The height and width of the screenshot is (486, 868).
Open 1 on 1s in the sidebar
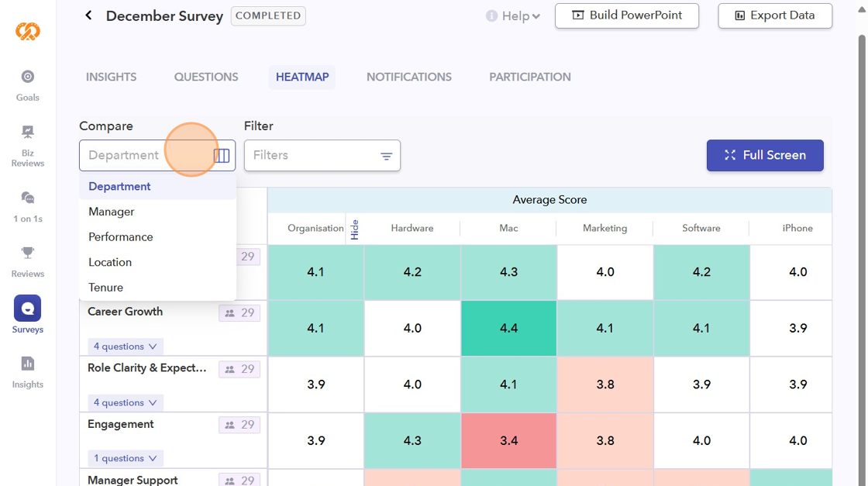click(x=28, y=206)
